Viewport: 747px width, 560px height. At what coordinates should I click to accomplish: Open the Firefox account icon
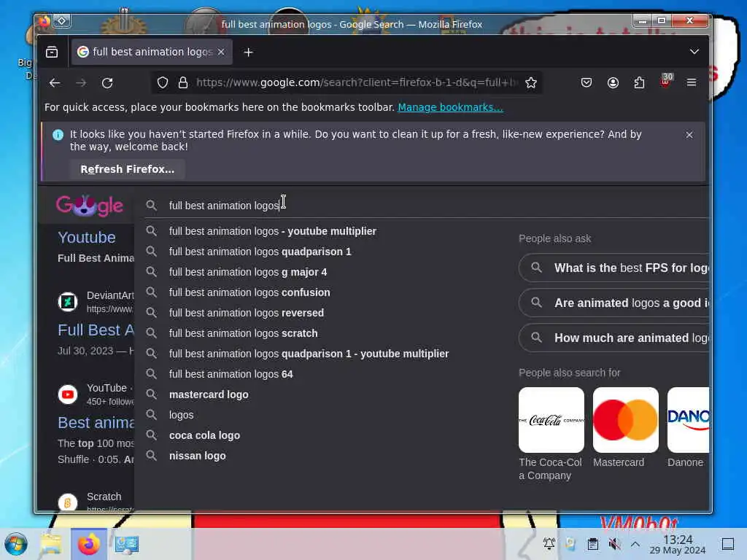(x=613, y=83)
